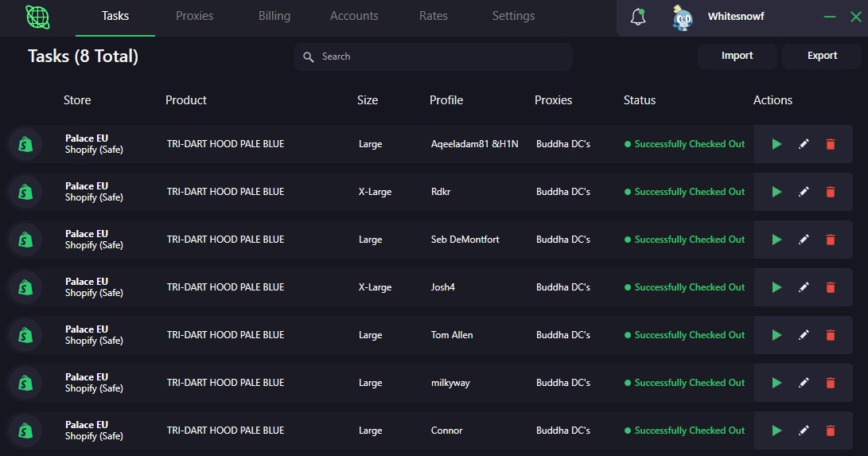Select the Tom Allen profile cell
This screenshot has width=868, height=456.
[452, 335]
